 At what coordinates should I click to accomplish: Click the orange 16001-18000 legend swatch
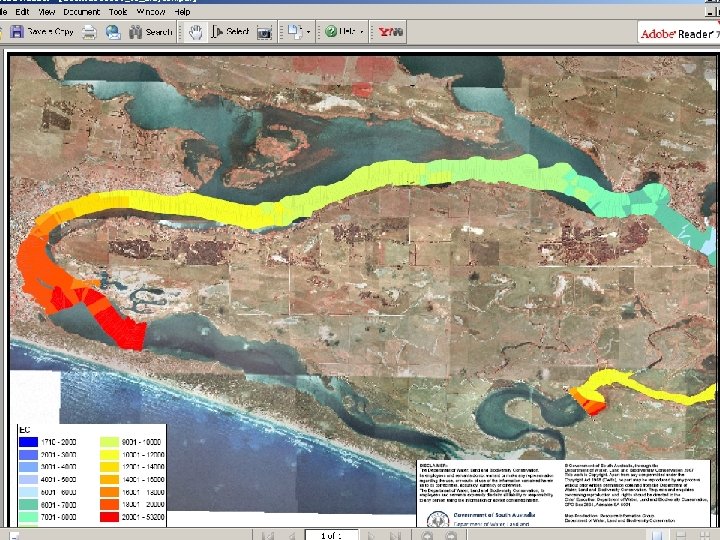pyautogui.click(x=109, y=492)
